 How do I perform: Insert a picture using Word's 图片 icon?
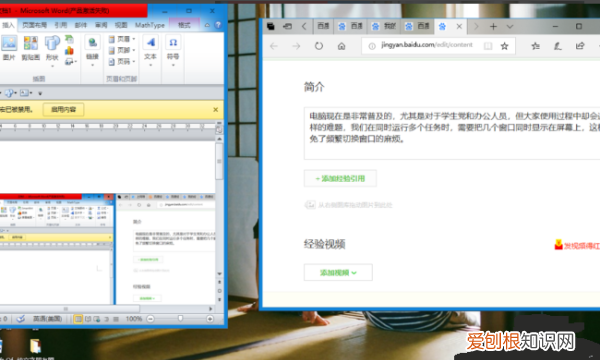9,47
